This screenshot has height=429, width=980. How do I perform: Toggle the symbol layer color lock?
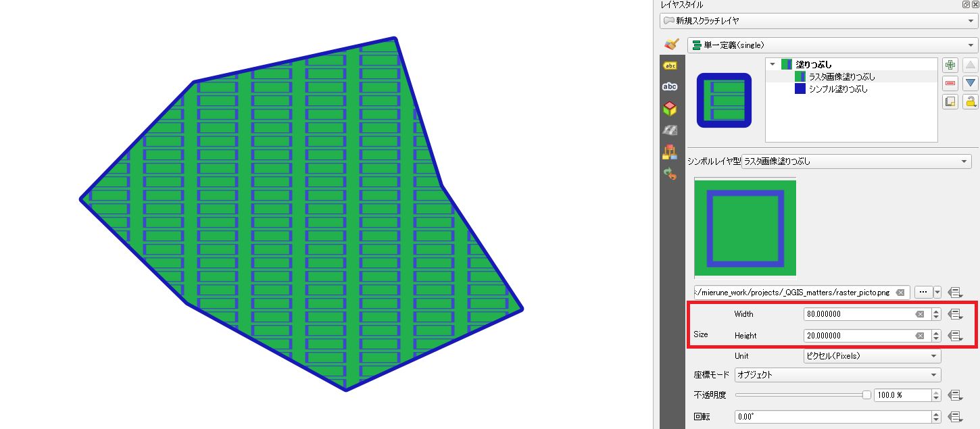click(x=971, y=102)
